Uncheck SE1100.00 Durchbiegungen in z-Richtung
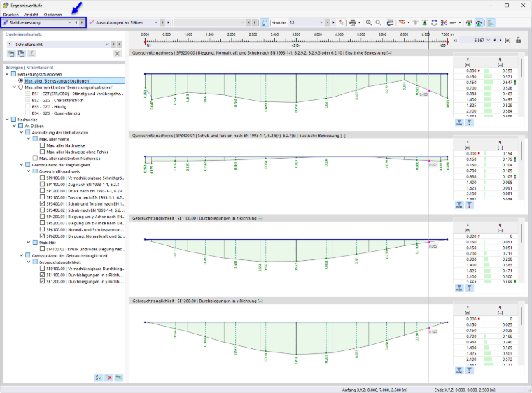 [42, 275]
